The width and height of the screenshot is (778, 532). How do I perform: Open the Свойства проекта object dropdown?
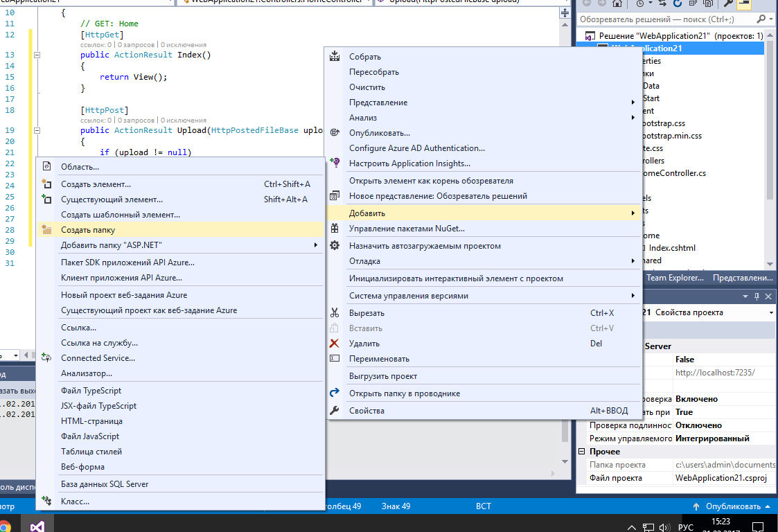771,312
